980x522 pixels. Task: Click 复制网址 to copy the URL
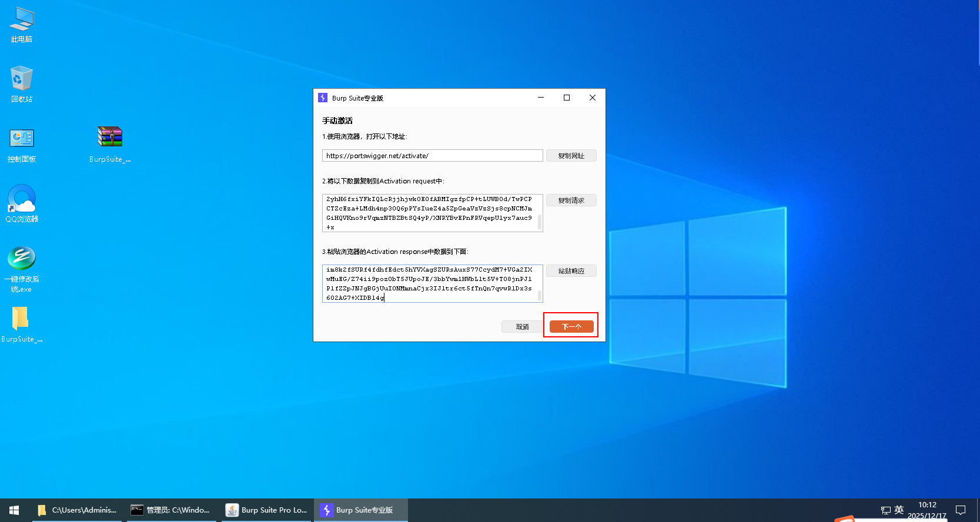click(571, 156)
